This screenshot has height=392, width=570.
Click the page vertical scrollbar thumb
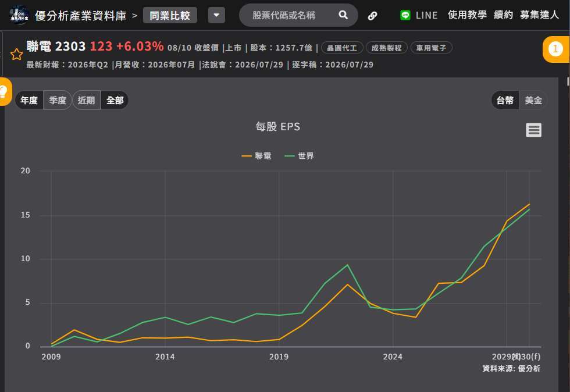[x=568, y=81]
